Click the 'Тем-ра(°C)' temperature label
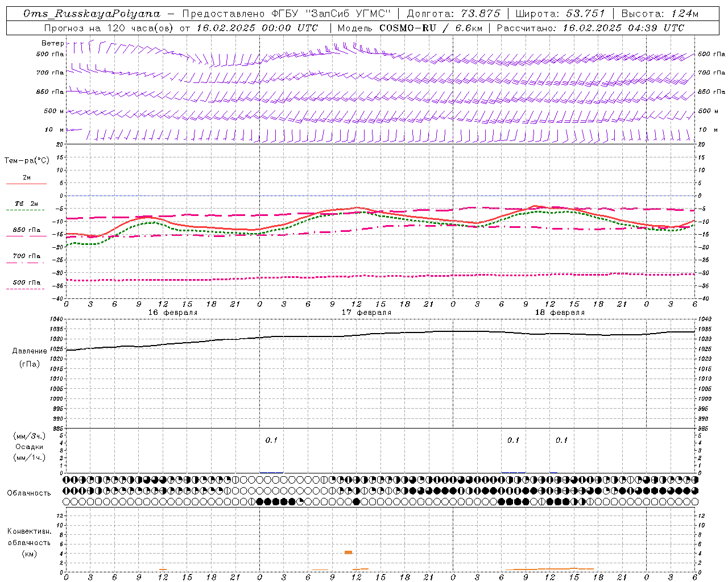 click(27, 161)
